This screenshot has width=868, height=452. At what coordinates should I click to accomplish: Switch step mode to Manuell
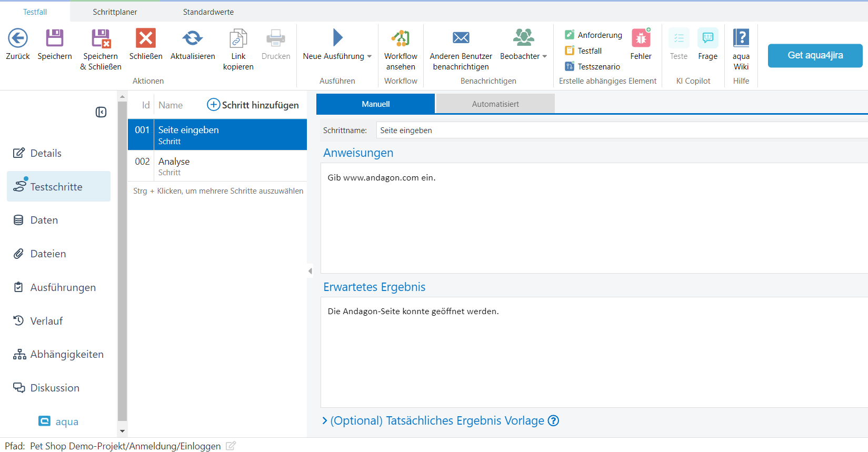pyautogui.click(x=375, y=104)
